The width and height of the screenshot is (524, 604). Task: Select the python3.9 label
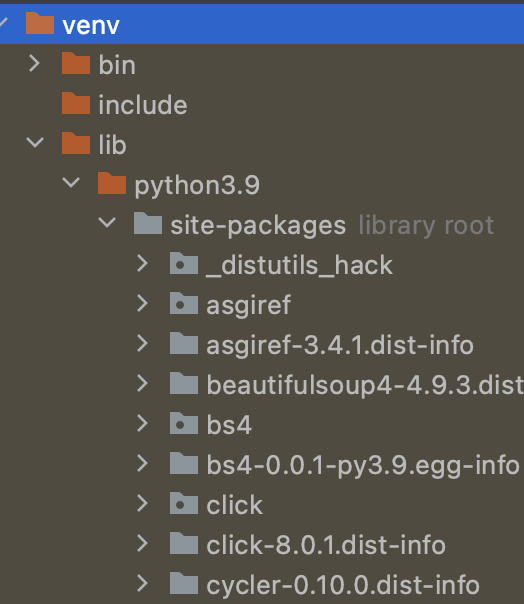[x=197, y=186]
